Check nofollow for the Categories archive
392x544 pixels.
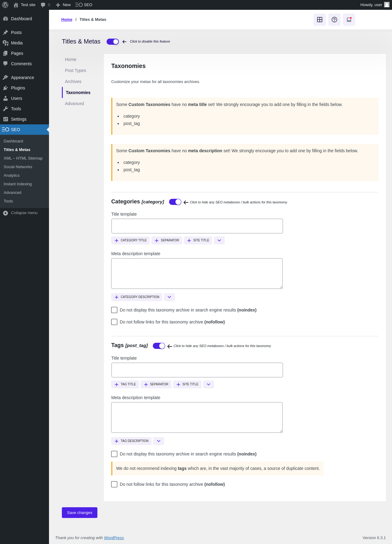click(114, 322)
